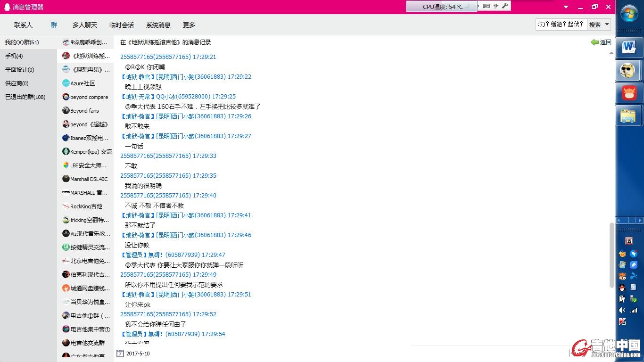Switch to the 联系人 tab
644x362 pixels.
[23, 25]
